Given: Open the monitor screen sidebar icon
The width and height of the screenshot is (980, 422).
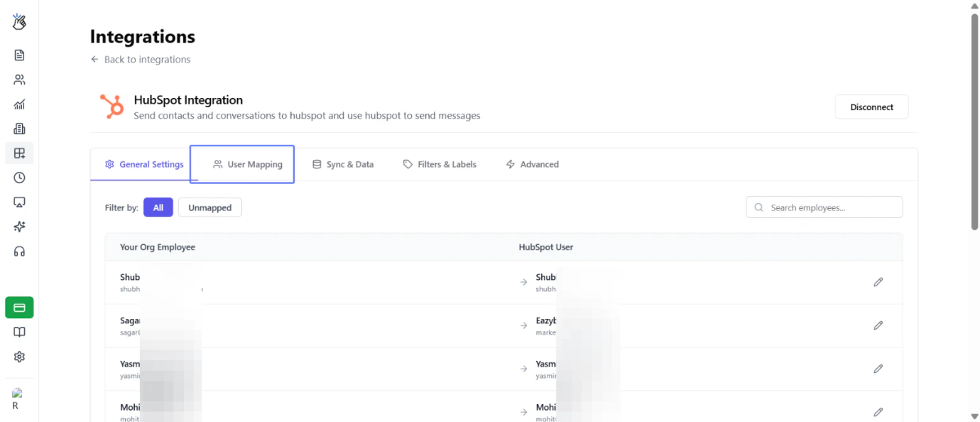Looking at the screenshot, I should point(19,202).
